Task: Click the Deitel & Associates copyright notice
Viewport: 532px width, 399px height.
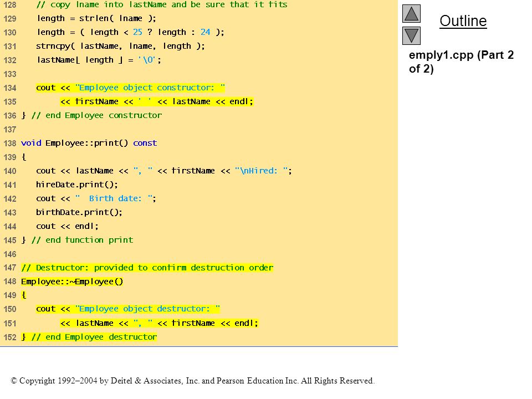Action: coord(193,381)
